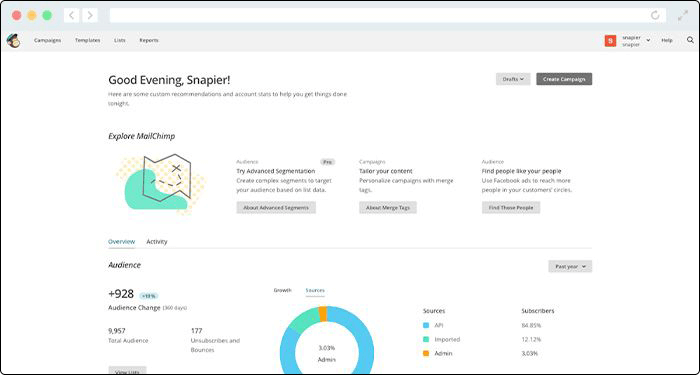Open the Lists menu
The width and height of the screenshot is (700, 375).
[120, 40]
